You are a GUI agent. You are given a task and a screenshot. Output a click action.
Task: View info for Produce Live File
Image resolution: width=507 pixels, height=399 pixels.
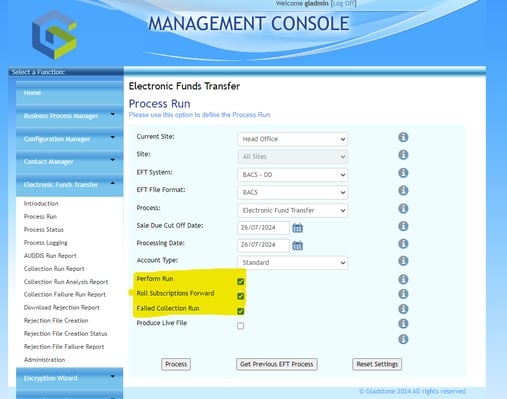403,323
